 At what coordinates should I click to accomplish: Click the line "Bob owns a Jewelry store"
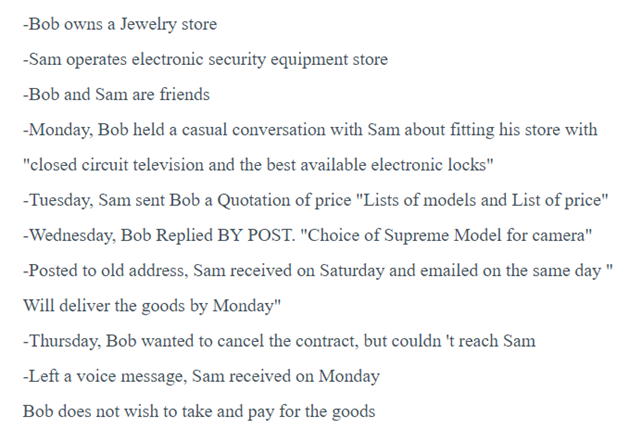click(x=119, y=23)
